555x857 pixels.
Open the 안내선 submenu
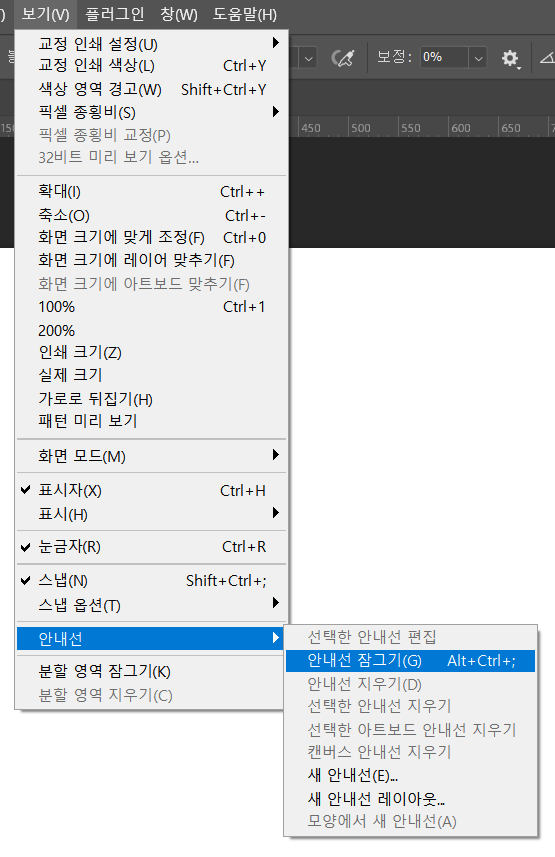pyautogui.click(x=152, y=638)
